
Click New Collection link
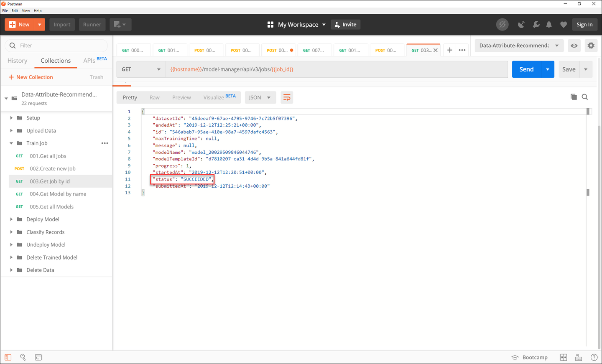(31, 77)
